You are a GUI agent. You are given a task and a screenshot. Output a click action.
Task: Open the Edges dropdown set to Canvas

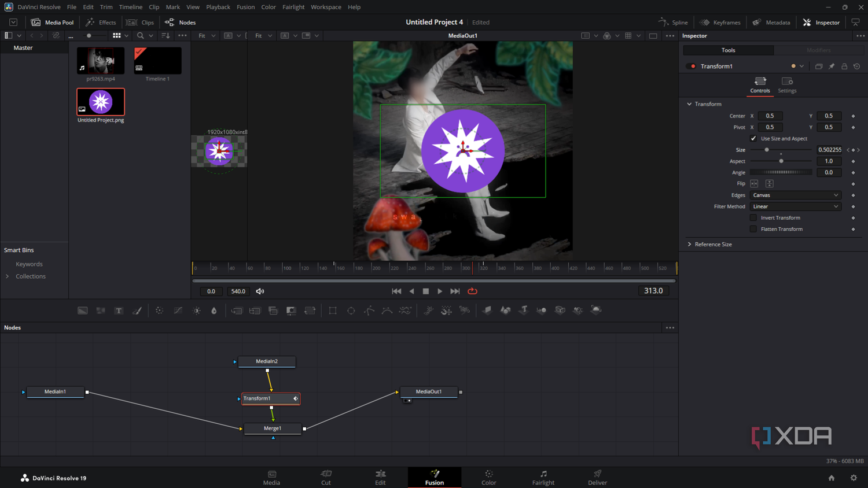click(796, 195)
